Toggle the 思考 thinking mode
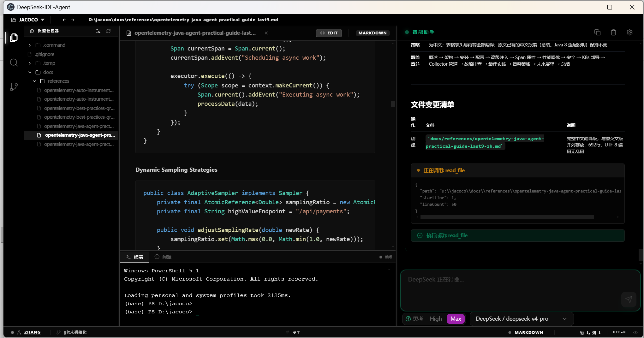This screenshot has height=338, width=644. [414, 319]
